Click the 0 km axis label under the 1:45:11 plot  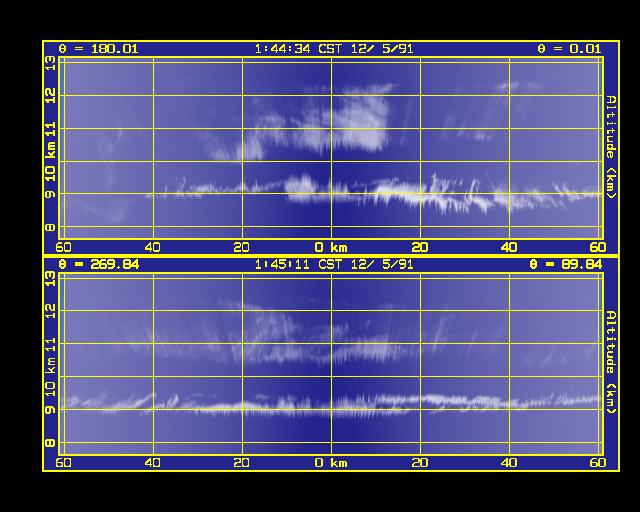click(x=331, y=463)
